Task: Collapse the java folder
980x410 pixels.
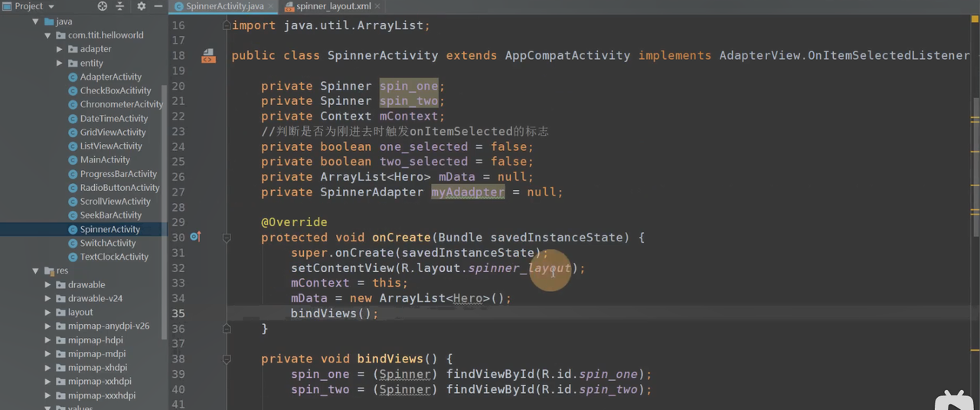Action: 35,21
